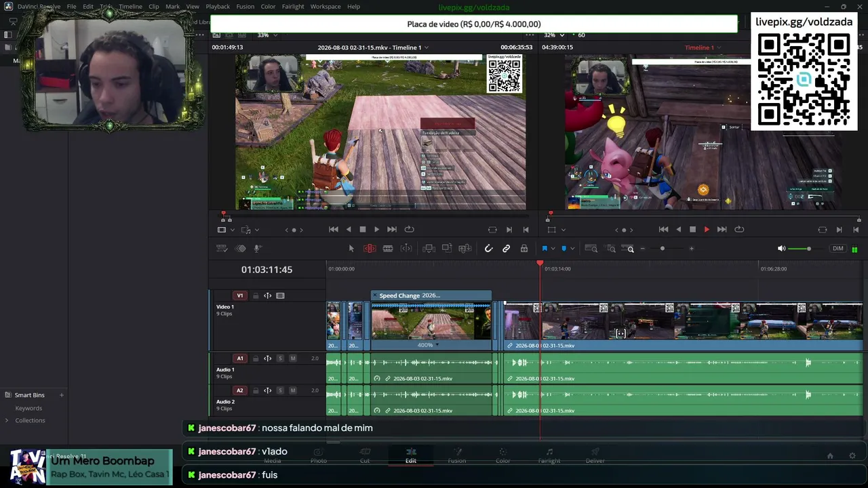Viewport: 868px width, 488px height.
Task: Select the Speed Change clip thumbnail on V1
Action: click(431, 322)
